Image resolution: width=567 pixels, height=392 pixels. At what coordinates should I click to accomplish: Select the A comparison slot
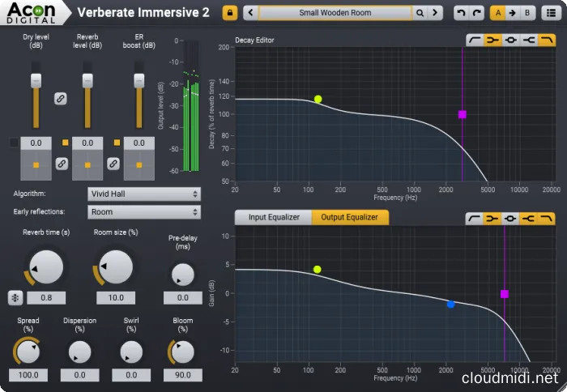point(497,13)
